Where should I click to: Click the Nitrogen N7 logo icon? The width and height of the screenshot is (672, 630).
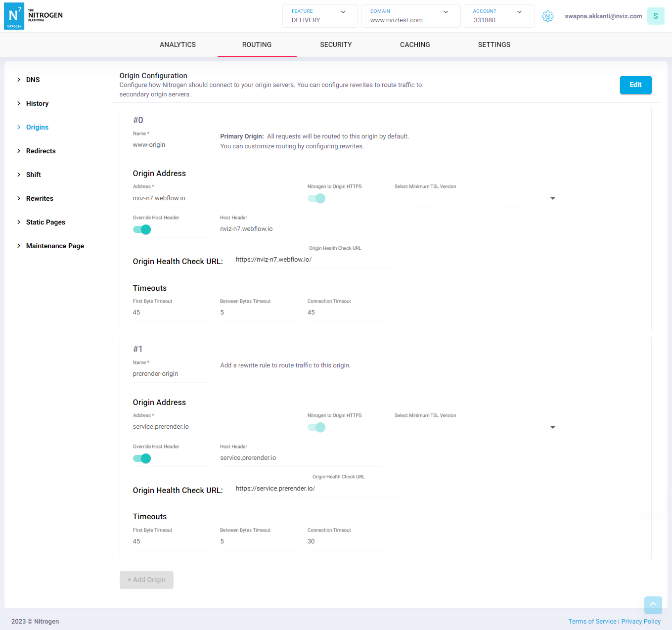click(14, 16)
